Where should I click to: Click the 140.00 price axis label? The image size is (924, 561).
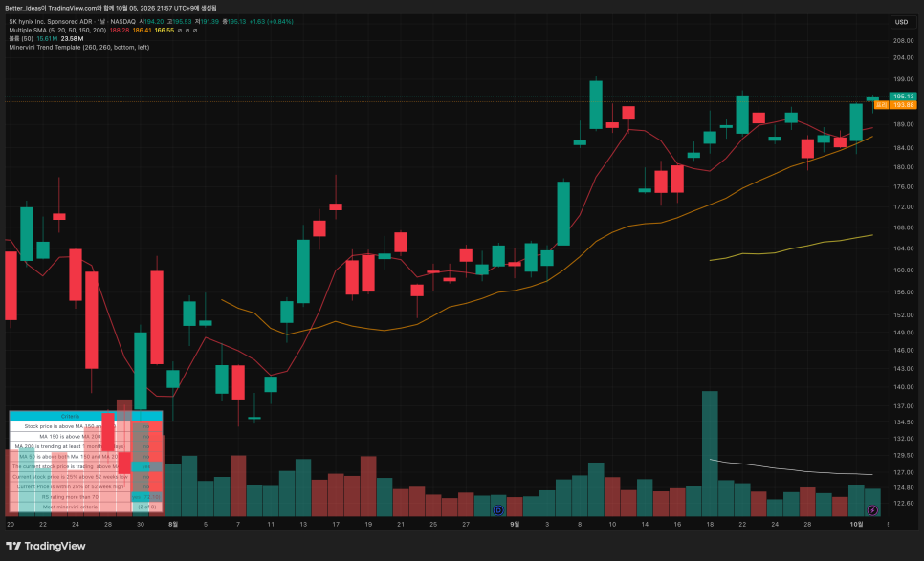(x=903, y=387)
